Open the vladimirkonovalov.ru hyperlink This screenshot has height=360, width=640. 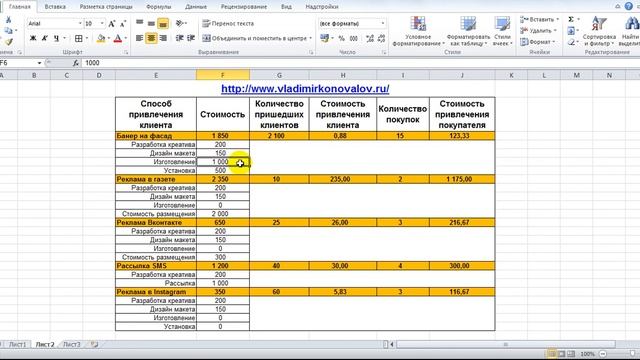point(305,89)
